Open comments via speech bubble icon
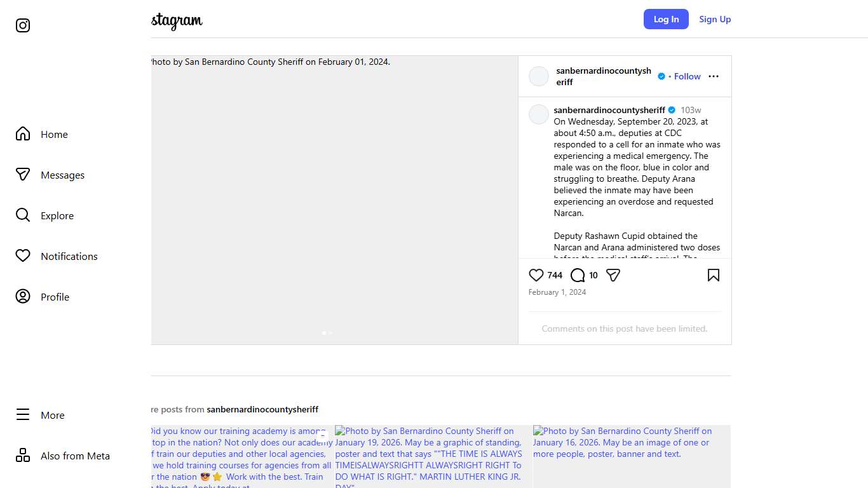Image resolution: width=868 pixels, height=488 pixels. 578,275
